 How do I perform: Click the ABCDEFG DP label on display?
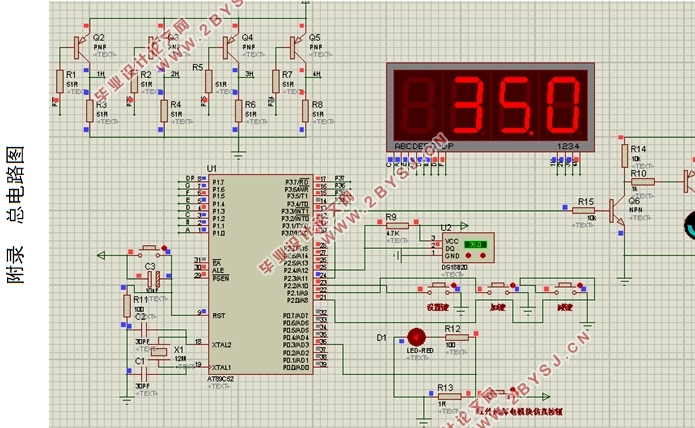(424, 146)
